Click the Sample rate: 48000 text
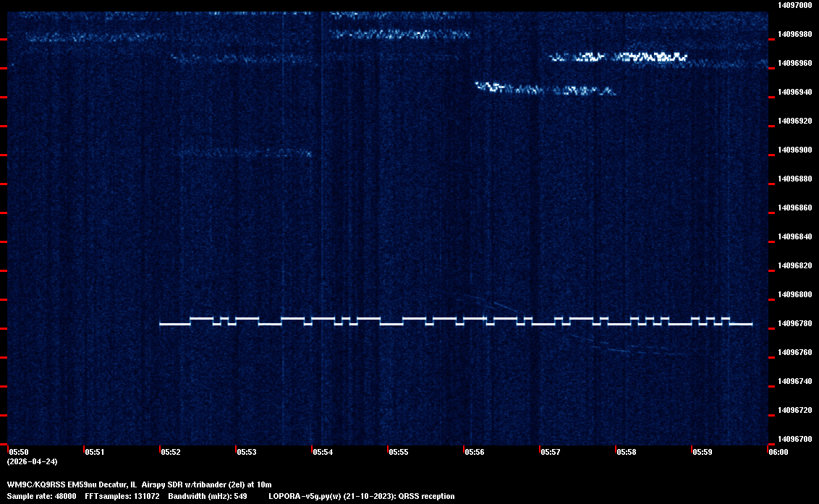The image size is (819, 504). [42, 496]
